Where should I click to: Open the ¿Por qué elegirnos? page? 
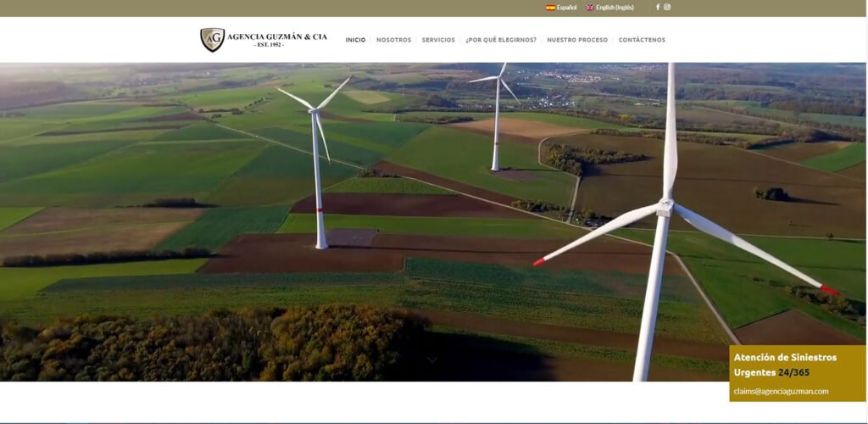(500, 40)
